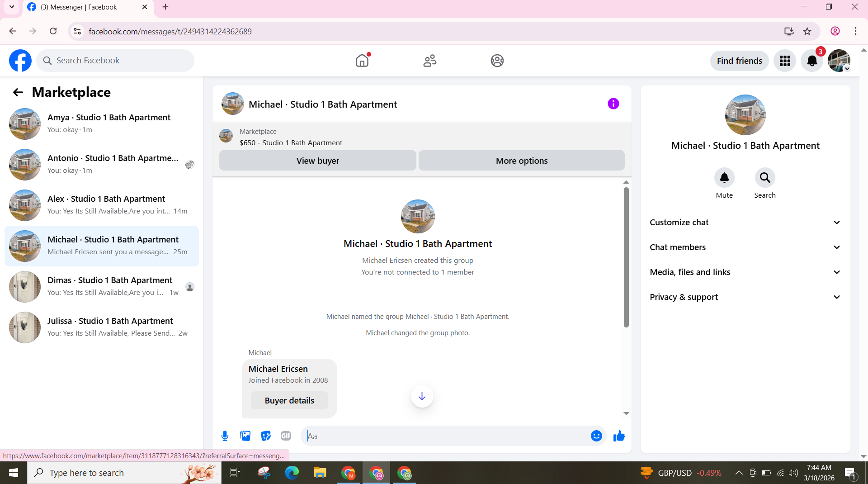The width and height of the screenshot is (868, 484).
Task: Expand Privacy & support section
Action: pos(745,297)
